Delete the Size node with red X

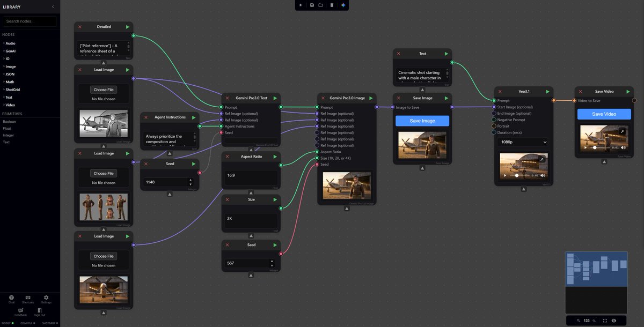point(227,199)
